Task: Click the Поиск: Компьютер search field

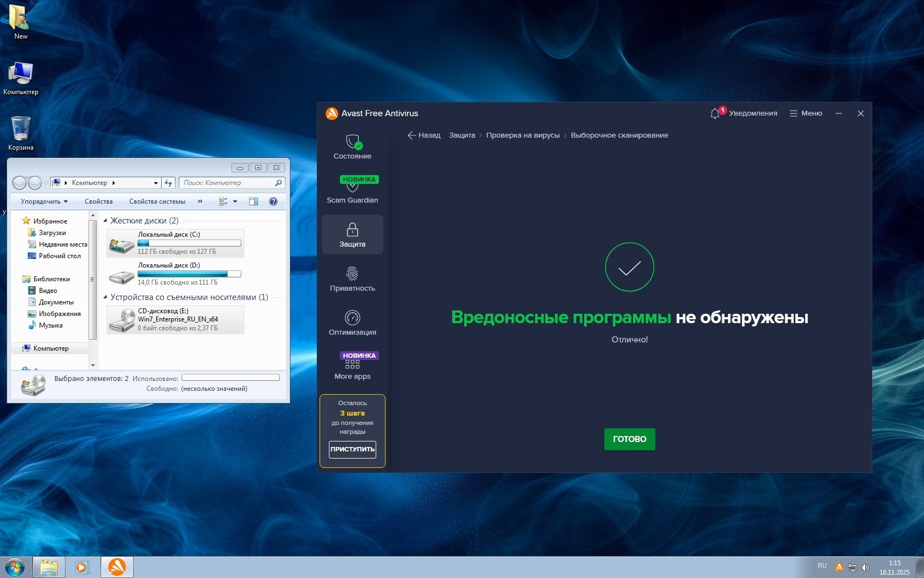Action: (227, 183)
